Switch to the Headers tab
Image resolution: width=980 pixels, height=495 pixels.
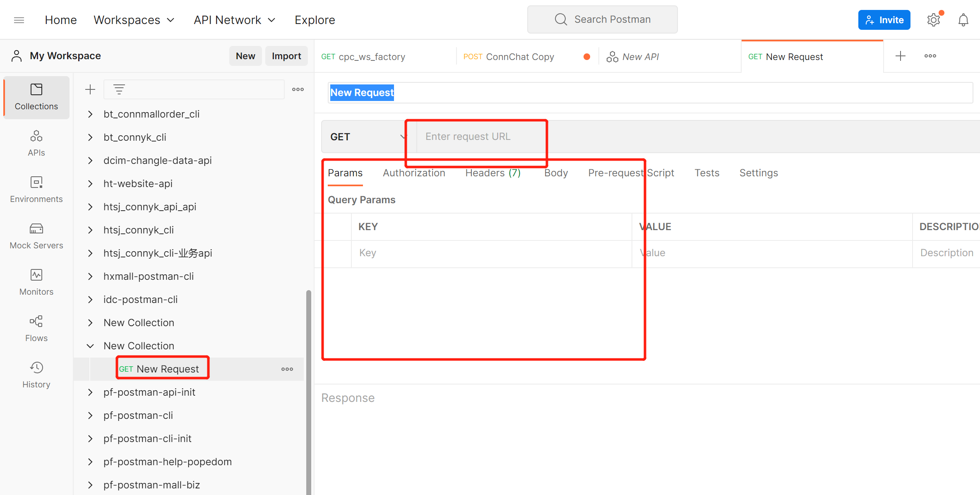(x=493, y=173)
